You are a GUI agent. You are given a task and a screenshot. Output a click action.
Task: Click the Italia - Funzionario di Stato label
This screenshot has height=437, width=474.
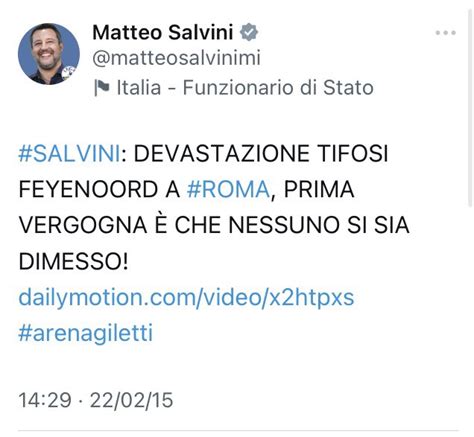point(245,88)
